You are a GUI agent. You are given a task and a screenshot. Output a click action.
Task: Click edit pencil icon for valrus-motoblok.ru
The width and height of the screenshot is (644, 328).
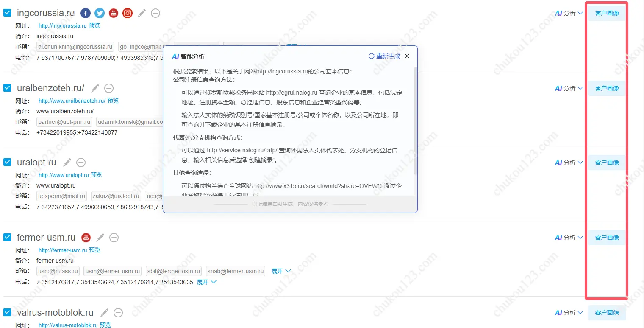[105, 313]
